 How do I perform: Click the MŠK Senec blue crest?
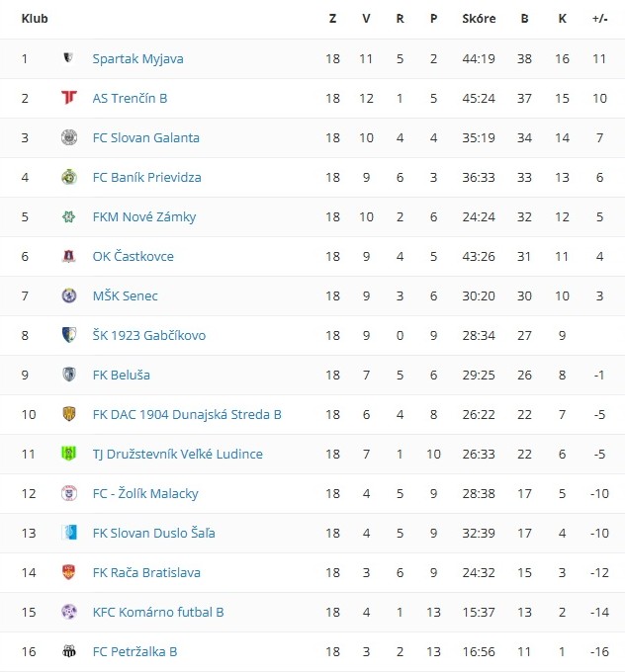pos(68,295)
